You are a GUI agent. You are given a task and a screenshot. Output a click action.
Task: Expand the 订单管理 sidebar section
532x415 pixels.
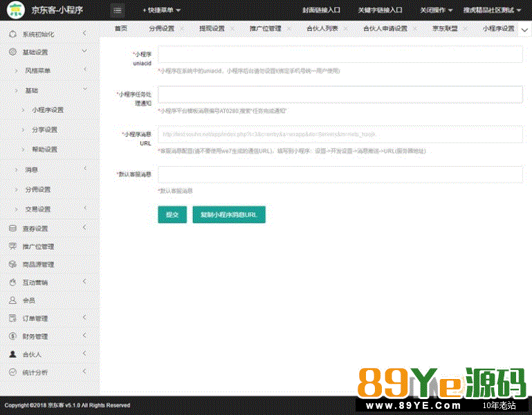pyautogui.click(x=84, y=318)
